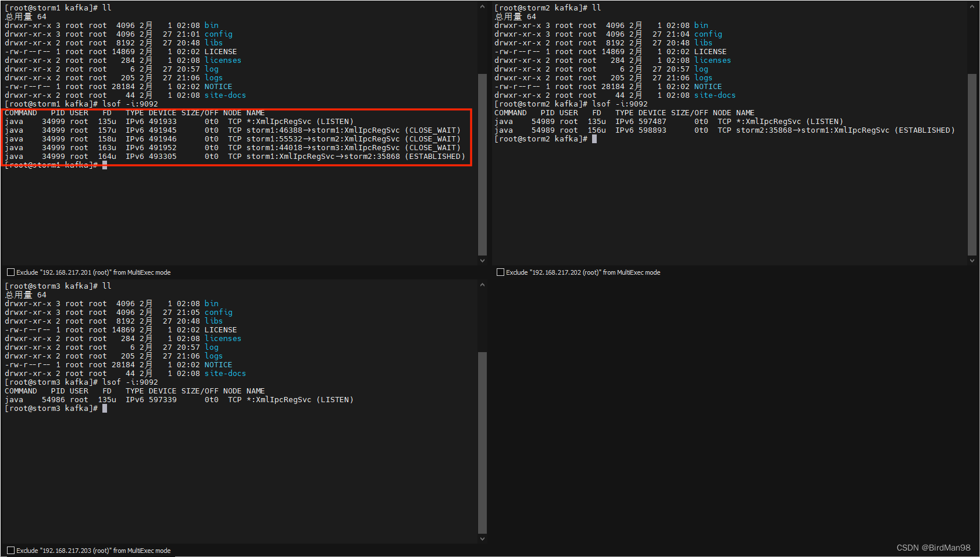Click 'storm1:55532->storm2:XmlIpcRegSvc' connection text
Screen dimensions: 980x557
tap(323, 139)
